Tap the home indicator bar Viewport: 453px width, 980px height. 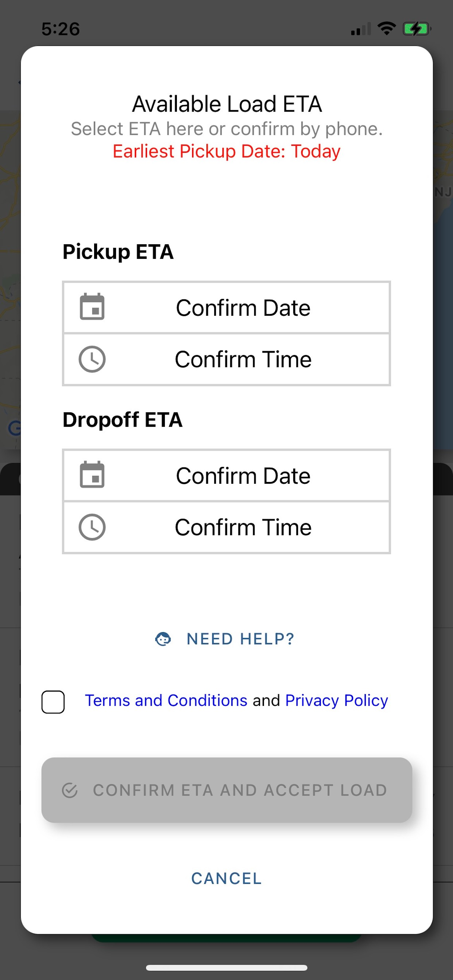click(226, 968)
